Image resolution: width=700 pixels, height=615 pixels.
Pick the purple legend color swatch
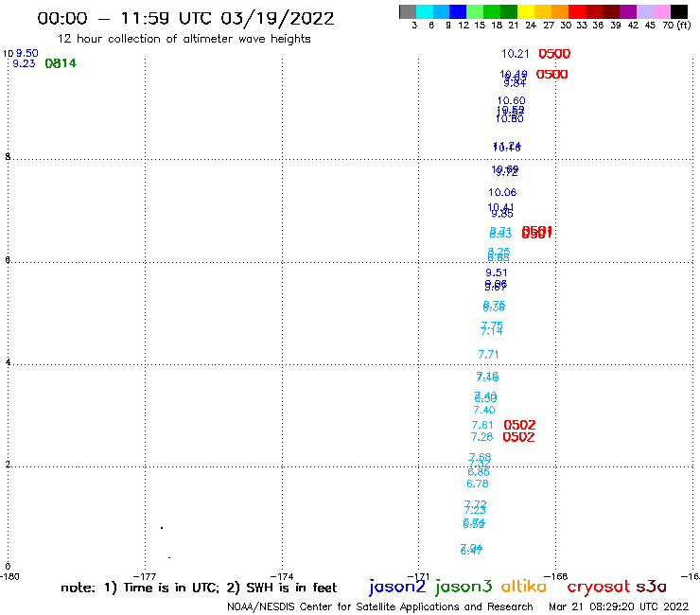click(628, 11)
